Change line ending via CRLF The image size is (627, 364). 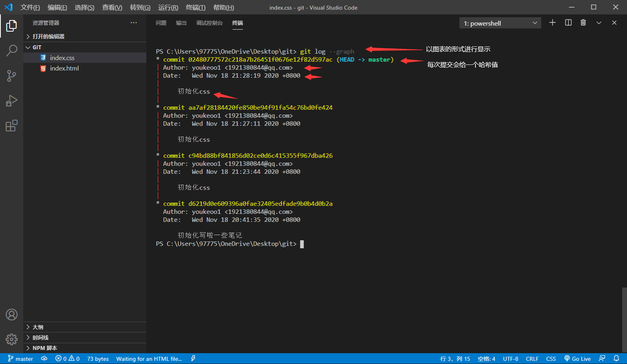click(x=532, y=359)
